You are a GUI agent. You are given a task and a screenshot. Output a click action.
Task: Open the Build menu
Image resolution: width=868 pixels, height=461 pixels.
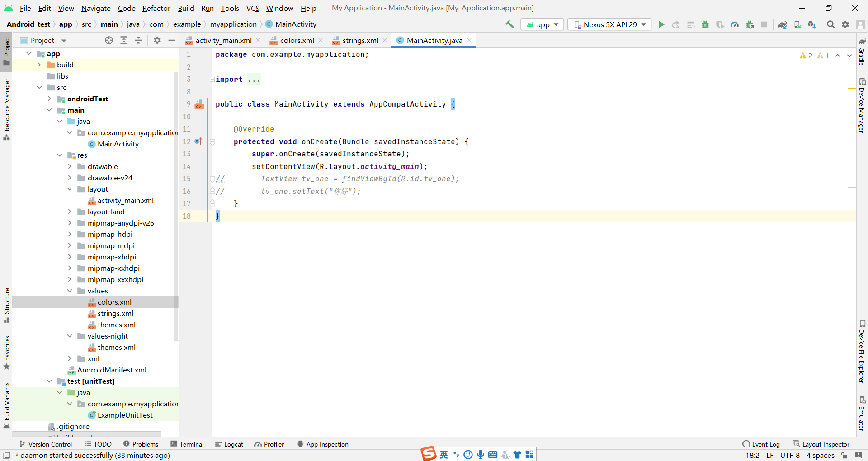pyautogui.click(x=185, y=8)
